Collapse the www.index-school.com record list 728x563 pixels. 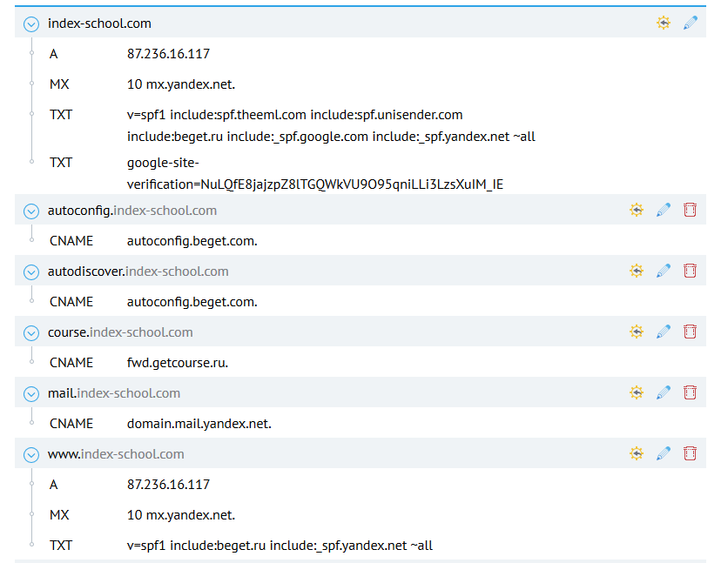pos(31,454)
